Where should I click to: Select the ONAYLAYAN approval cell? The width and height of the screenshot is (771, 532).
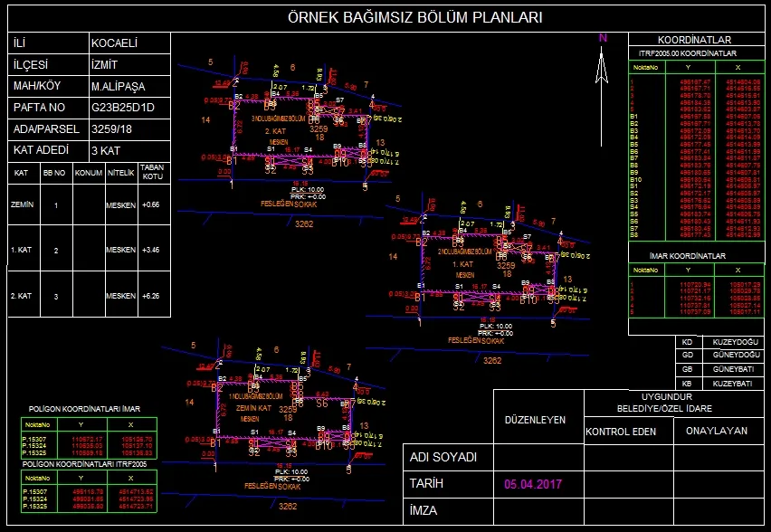coord(717,431)
